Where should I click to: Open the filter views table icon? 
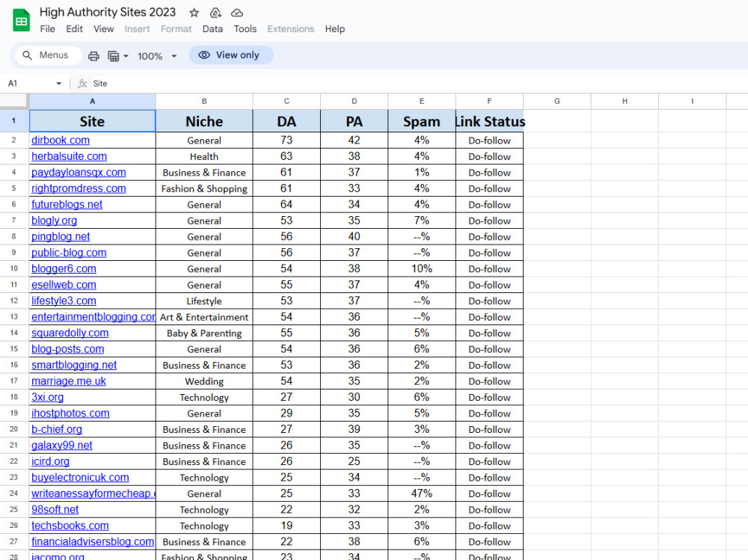click(x=114, y=56)
